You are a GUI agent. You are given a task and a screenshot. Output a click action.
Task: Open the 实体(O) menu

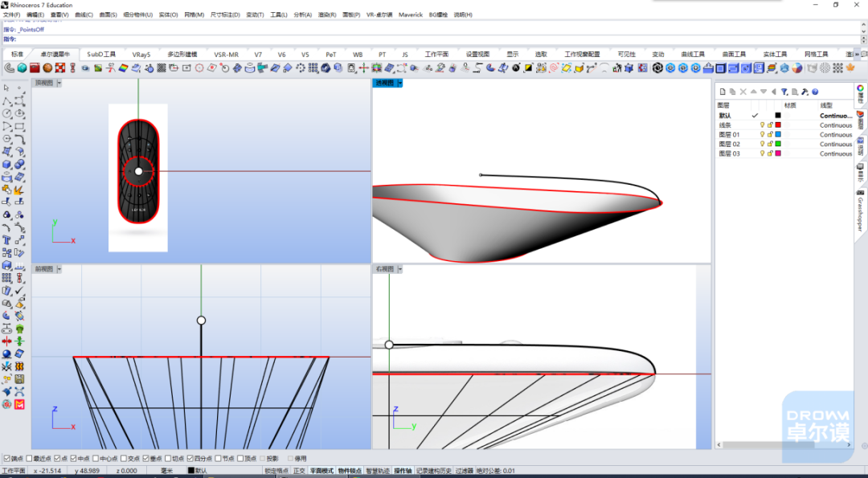point(168,15)
